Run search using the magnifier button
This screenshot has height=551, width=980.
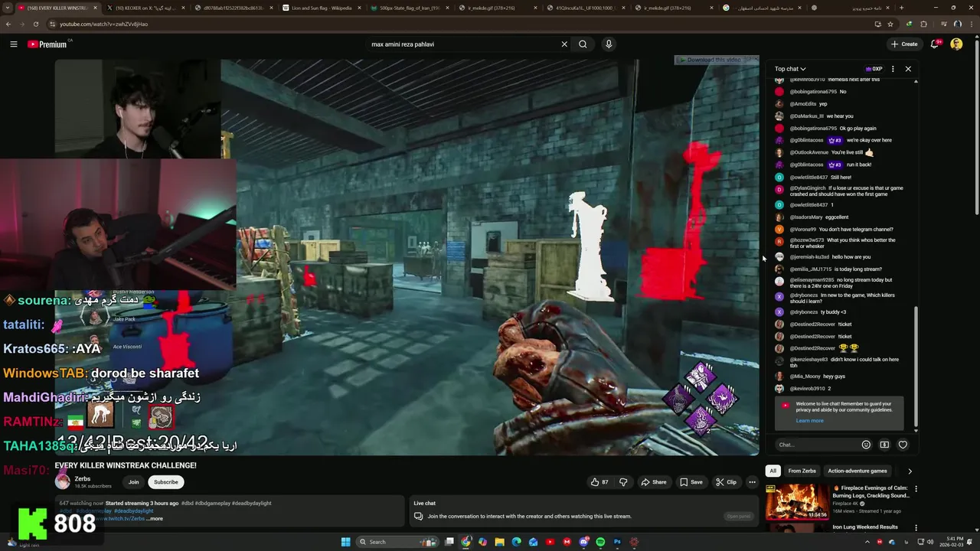[583, 44]
